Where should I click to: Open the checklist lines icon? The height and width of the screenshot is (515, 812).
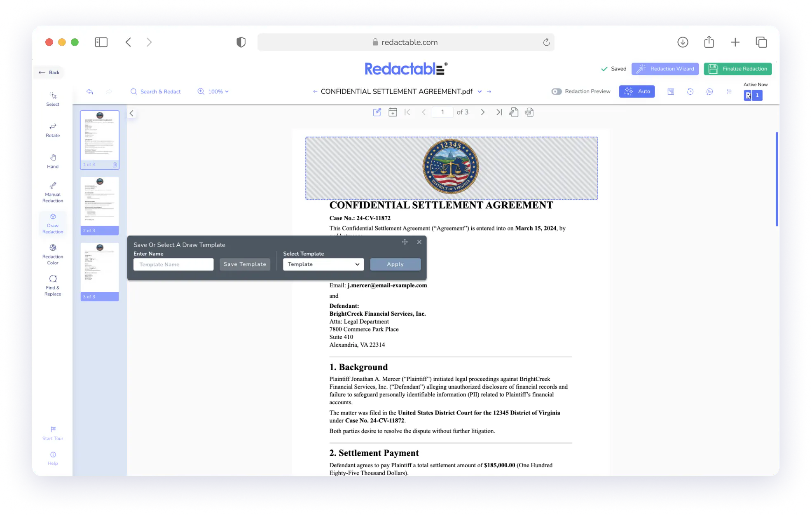(x=729, y=91)
